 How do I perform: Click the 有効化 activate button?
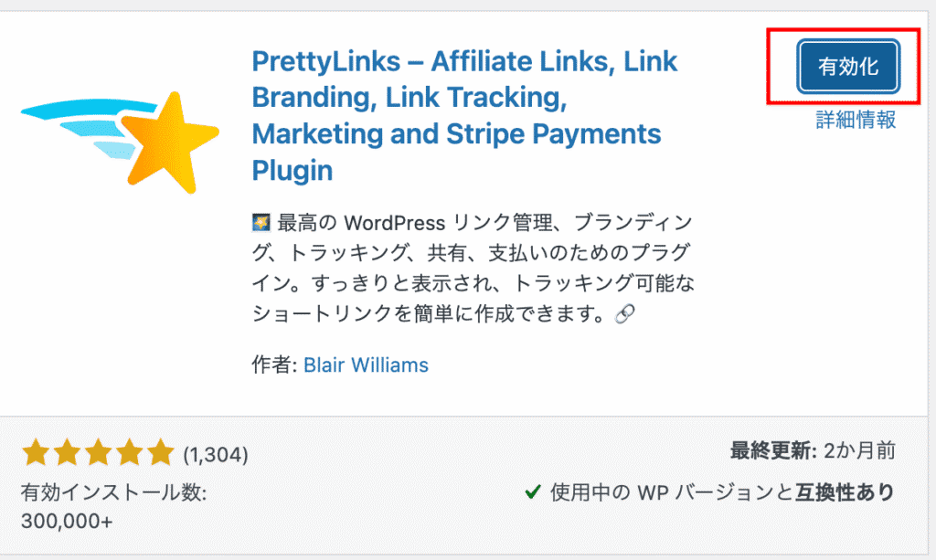(848, 66)
